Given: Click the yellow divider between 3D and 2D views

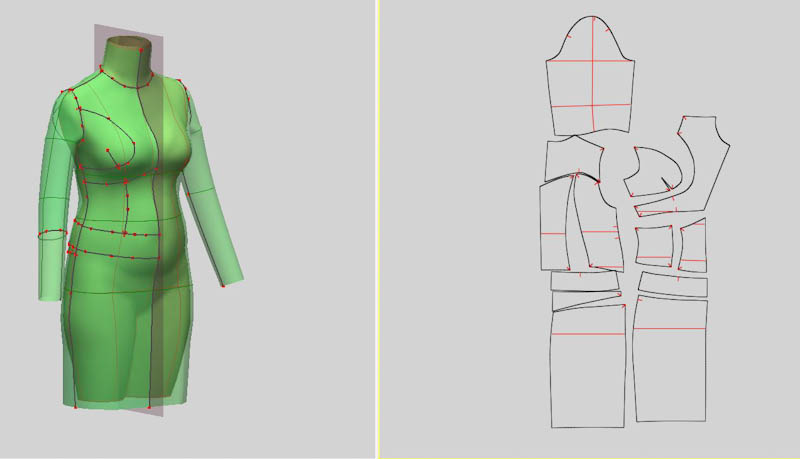Looking at the screenshot, I should pos(378,230).
